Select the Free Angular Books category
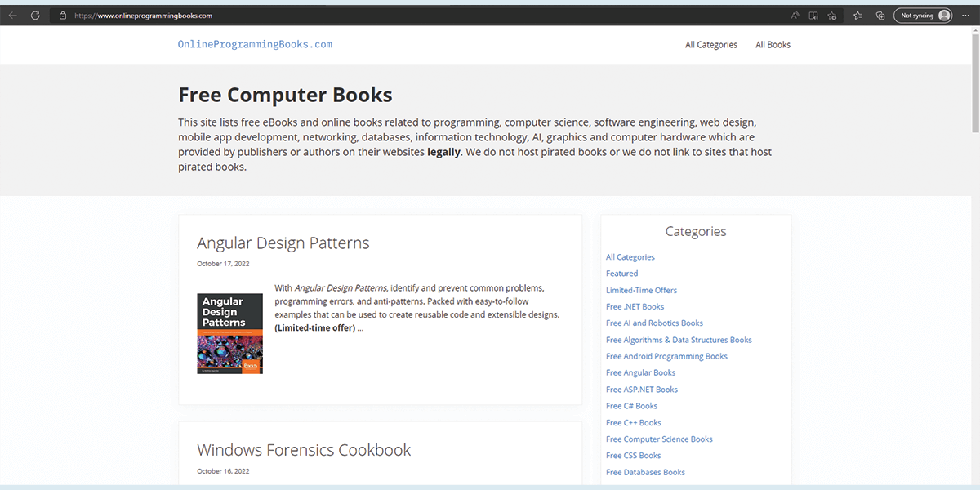Screen dimensions: 980x490 point(640,372)
